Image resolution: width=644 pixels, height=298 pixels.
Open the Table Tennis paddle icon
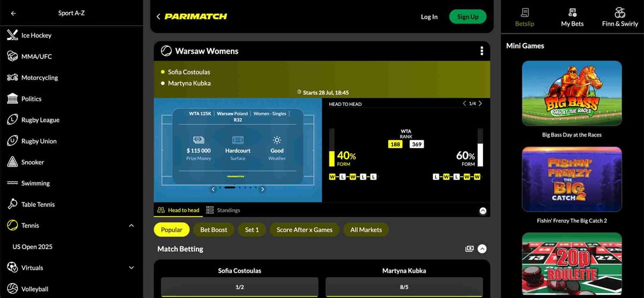pyautogui.click(x=12, y=205)
